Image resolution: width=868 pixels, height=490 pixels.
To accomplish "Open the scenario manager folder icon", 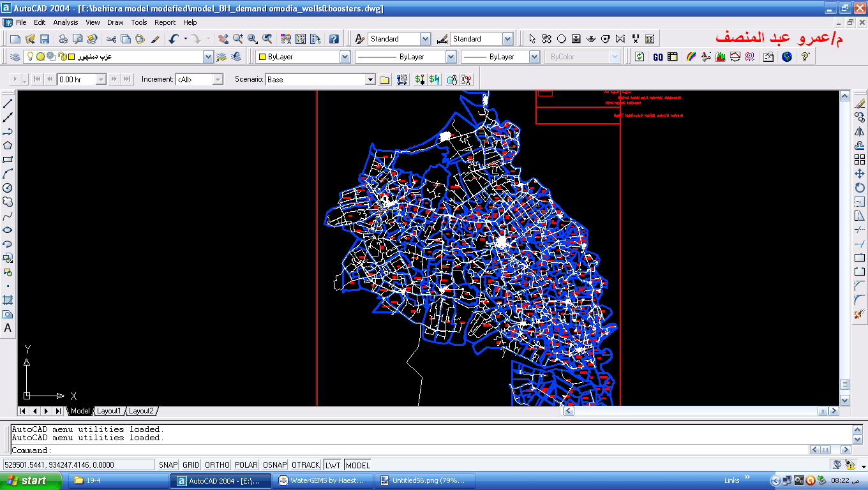I will (x=385, y=80).
